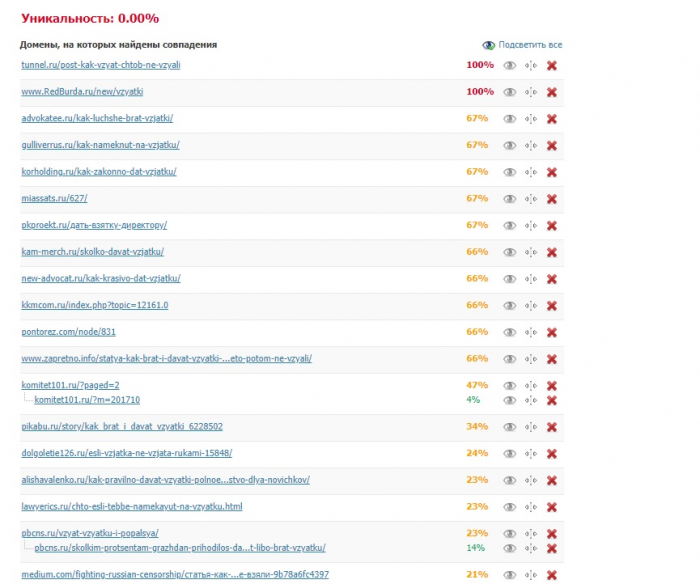Open the alishavalenko.ru kak-pravilno-davat-vzyatki link
This screenshot has width=700, height=584.
(166, 480)
